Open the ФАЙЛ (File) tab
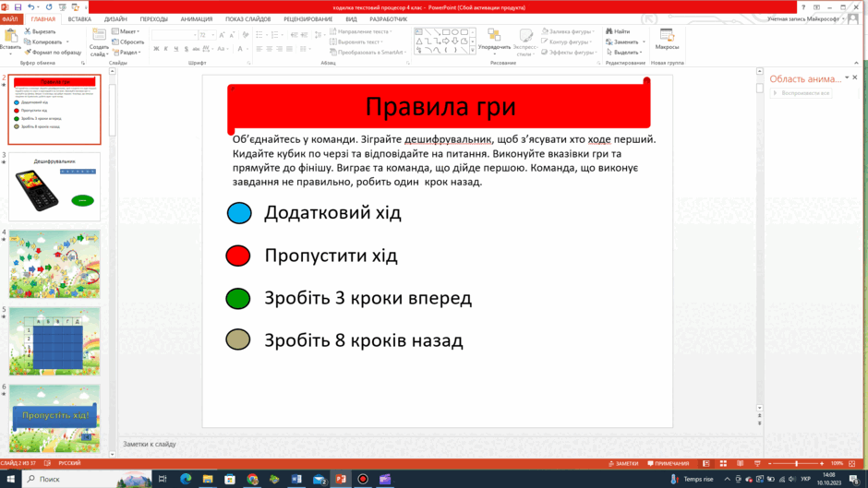 [10, 18]
